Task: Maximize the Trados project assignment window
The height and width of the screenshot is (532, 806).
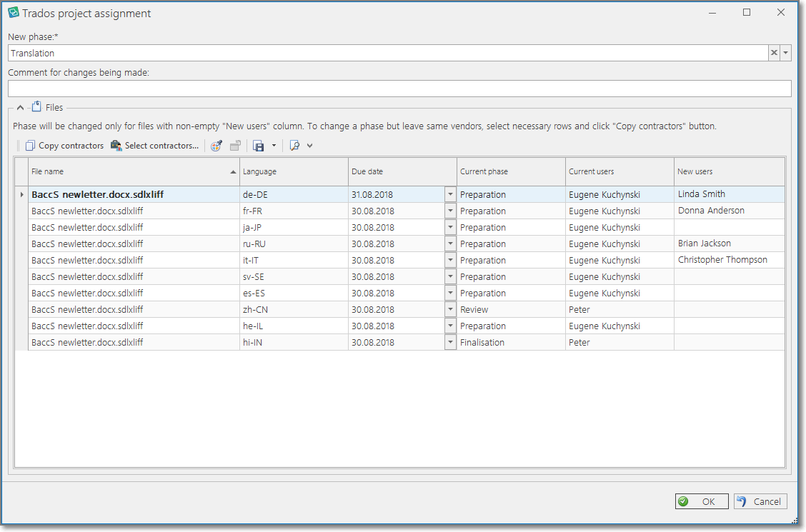Action: [747, 12]
